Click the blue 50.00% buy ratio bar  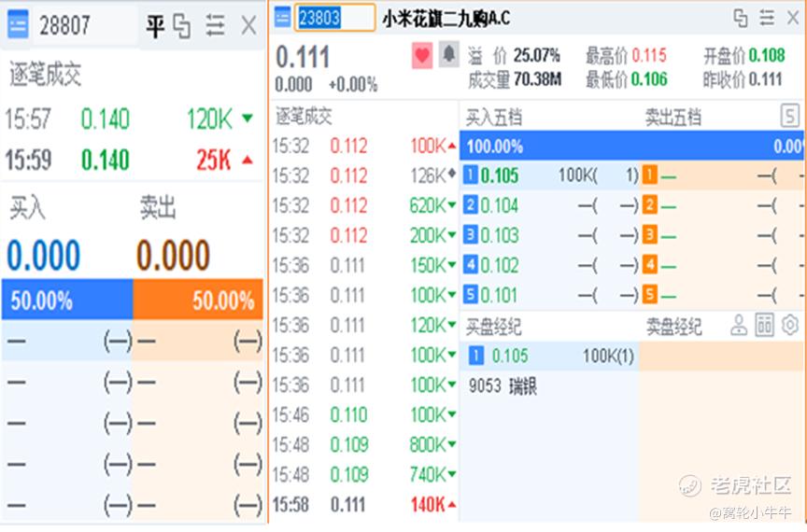coord(67,300)
